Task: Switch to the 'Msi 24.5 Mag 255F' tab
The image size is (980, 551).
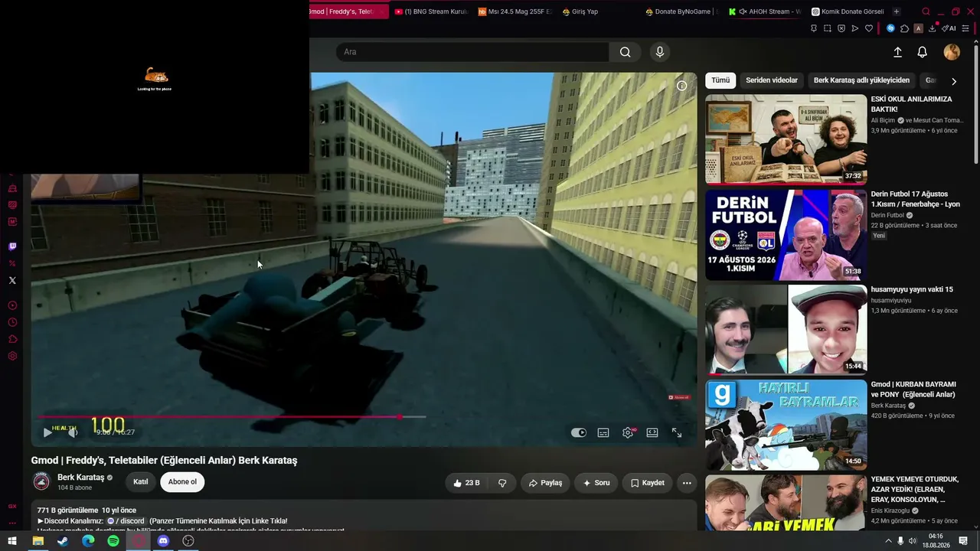Action: pyautogui.click(x=514, y=11)
